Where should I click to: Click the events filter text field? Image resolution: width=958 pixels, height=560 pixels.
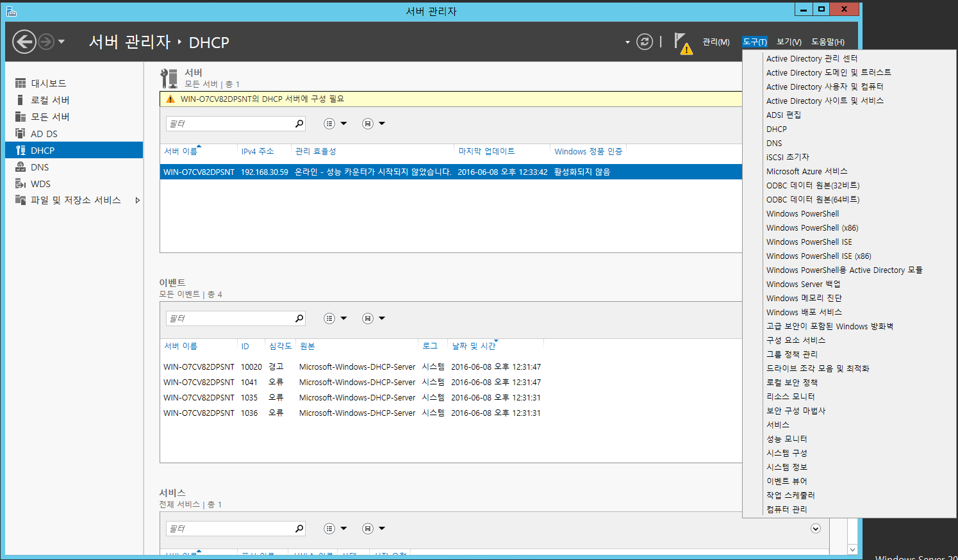coord(229,318)
